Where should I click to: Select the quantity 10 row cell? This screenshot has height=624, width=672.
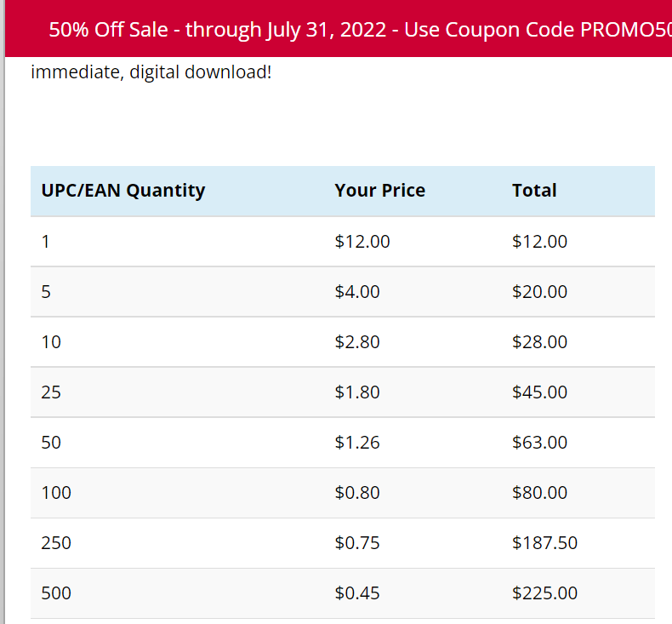click(x=51, y=342)
